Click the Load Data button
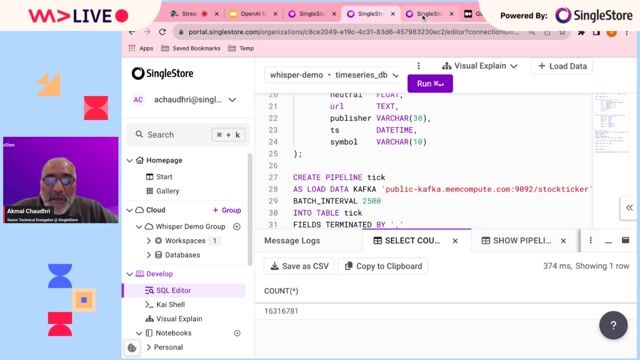Screen dimensions: 640x360 pos(562,66)
